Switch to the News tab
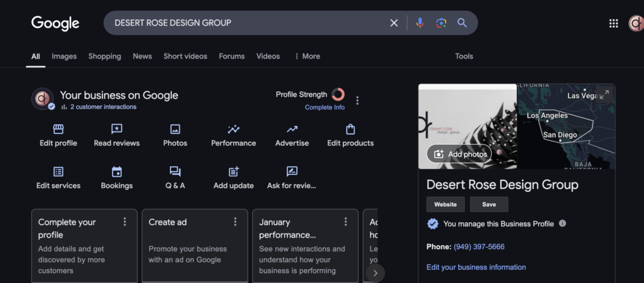 [x=143, y=56]
